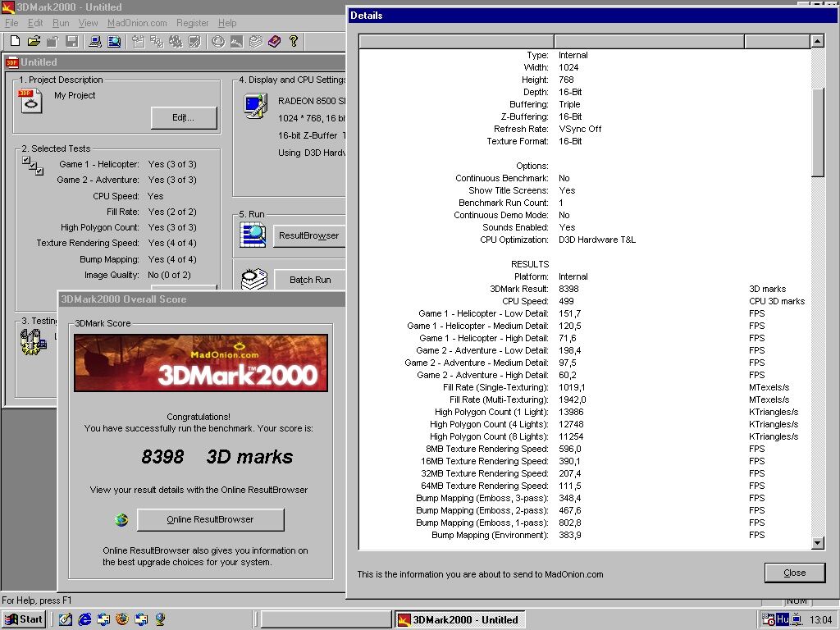Click the '3DMark Result:' label in Details
This screenshot has width=840, height=630.
click(x=519, y=289)
